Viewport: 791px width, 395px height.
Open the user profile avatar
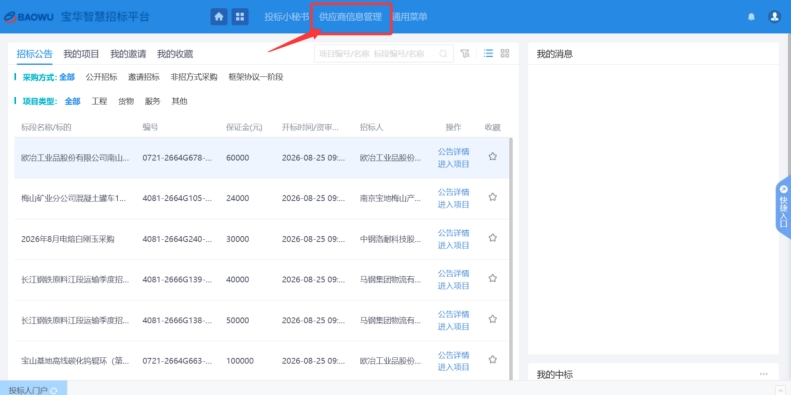[x=774, y=17]
